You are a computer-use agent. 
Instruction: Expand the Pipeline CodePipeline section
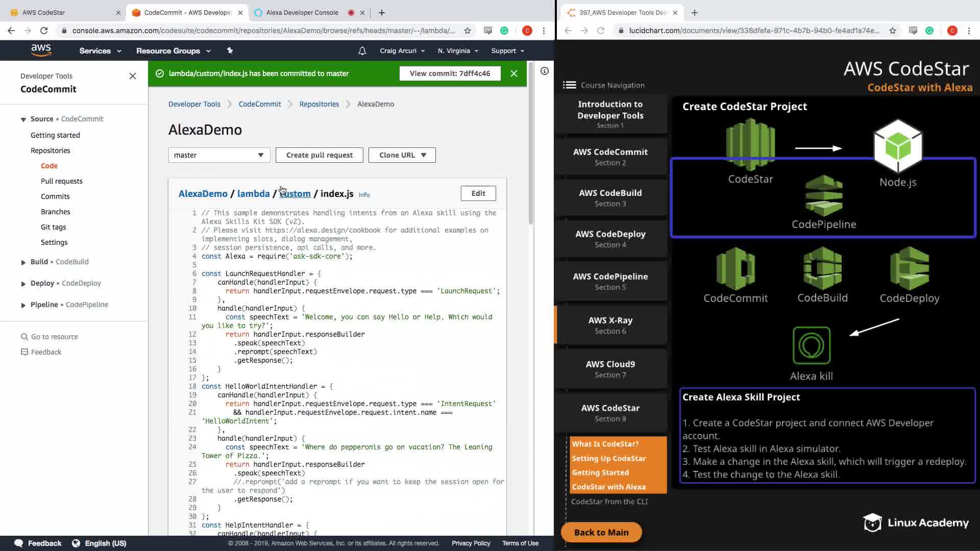click(x=23, y=305)
